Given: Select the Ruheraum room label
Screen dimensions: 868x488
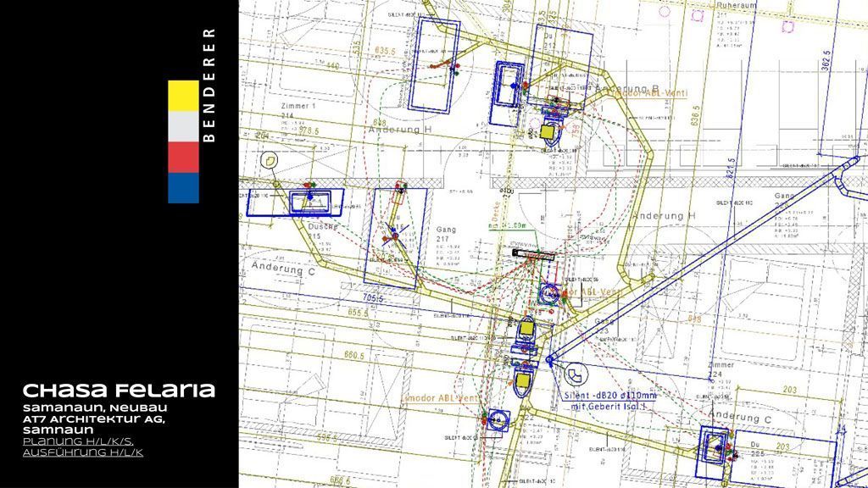Looking at the screenshot, I should click(735, 5).
